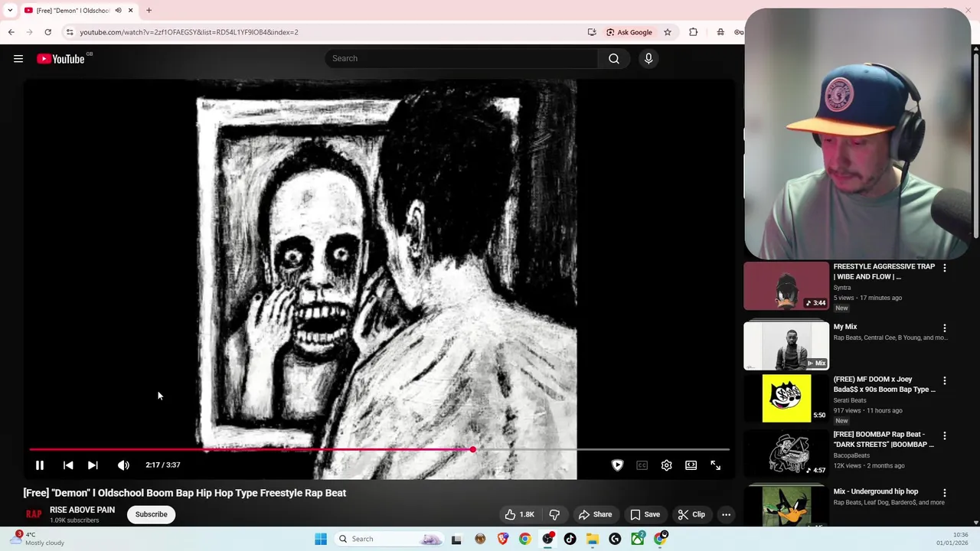Seek on the red video progress bar
980x551 pixels.
380,449
